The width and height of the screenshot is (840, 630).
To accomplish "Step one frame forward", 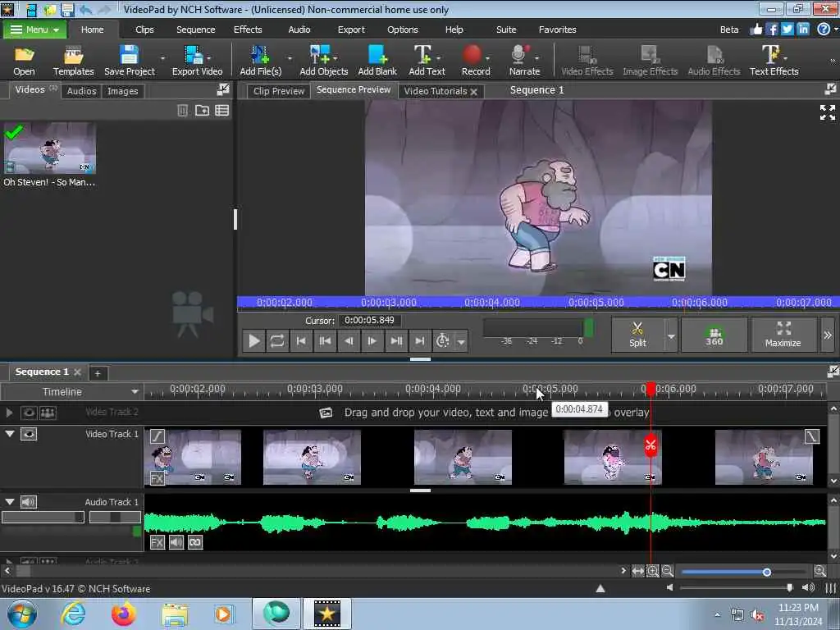I will tap(372, 340).
